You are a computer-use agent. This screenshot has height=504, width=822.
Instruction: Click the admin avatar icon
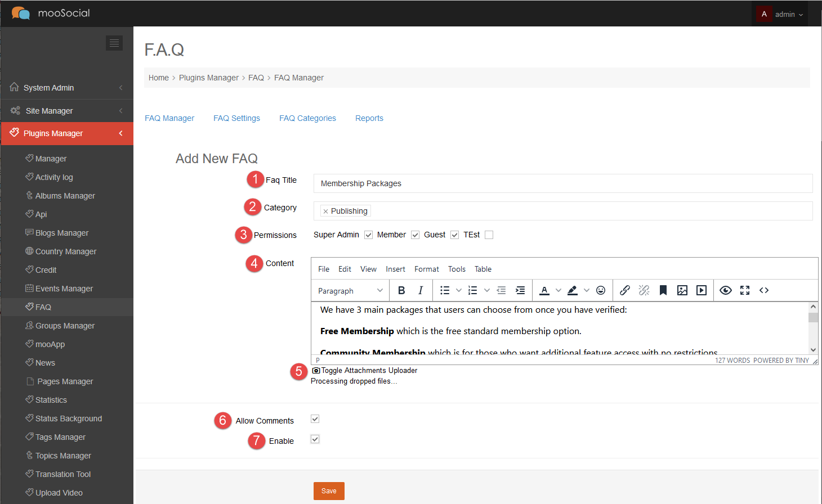tap(764, 14)
